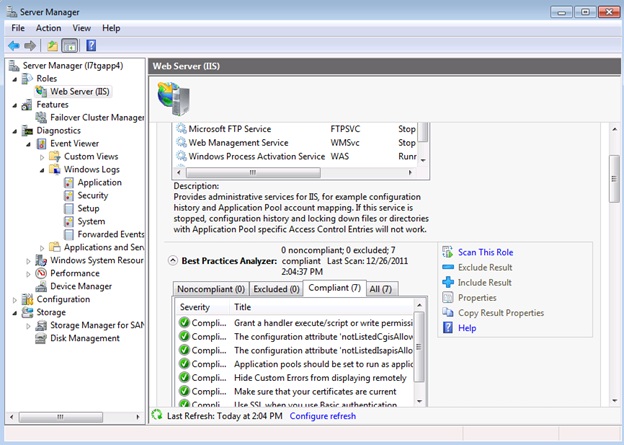
Task: Open the Help link in actions pane
Action: pos(467,328)
